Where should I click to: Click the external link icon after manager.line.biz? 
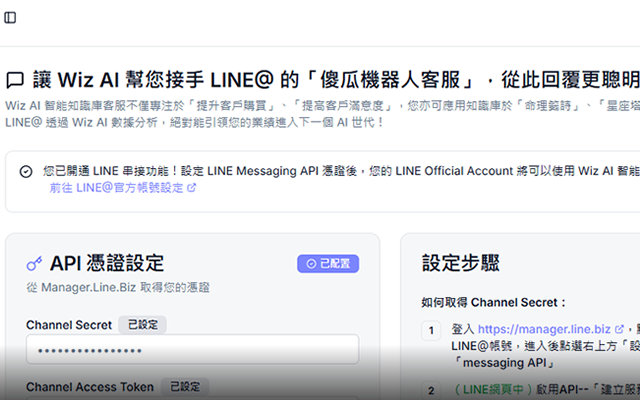(619, 328)
